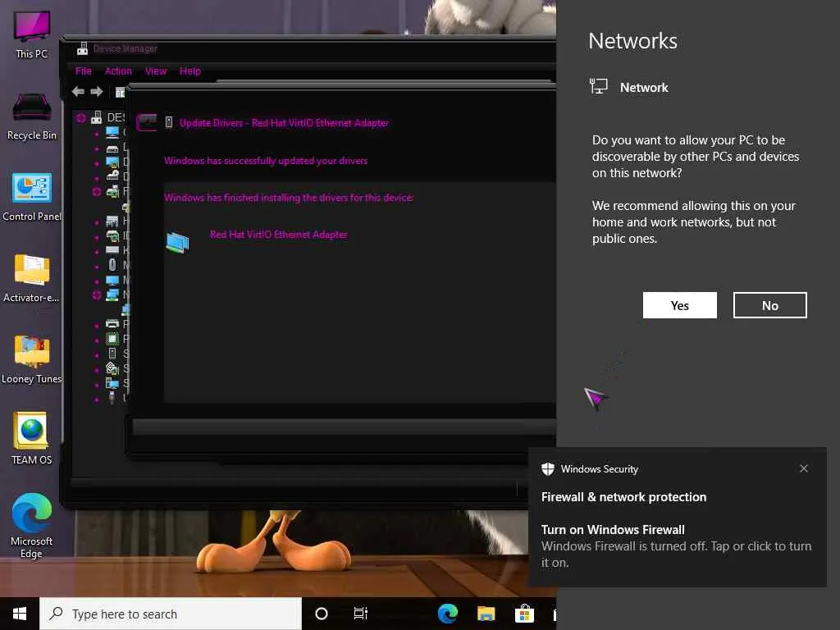This screenshot has width=840, height=630.
Task: Select the Control Panel desktop icon
Action: [x=32, y=198]
